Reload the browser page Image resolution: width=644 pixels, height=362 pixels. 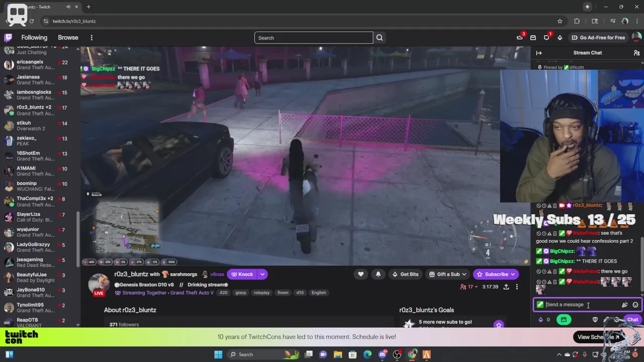click(31, 21)
